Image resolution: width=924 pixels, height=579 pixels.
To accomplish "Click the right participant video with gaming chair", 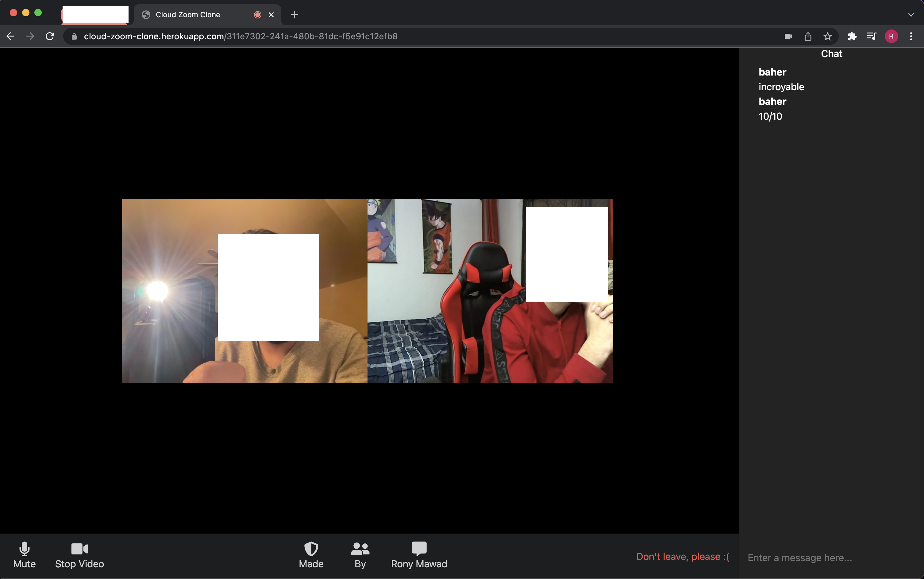I will click(490, 291).
